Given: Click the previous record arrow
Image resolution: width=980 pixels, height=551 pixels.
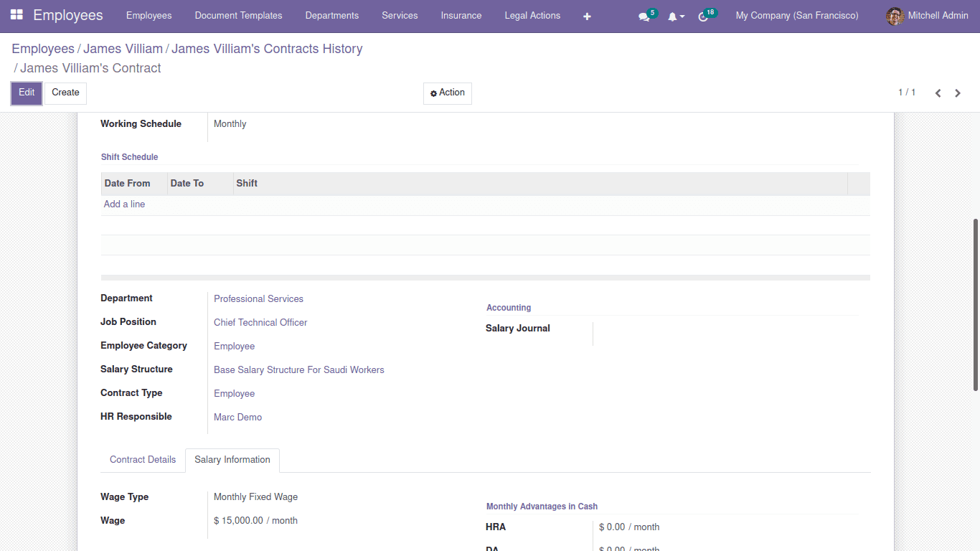Looking at the screenshot, I should click(938, 93).
